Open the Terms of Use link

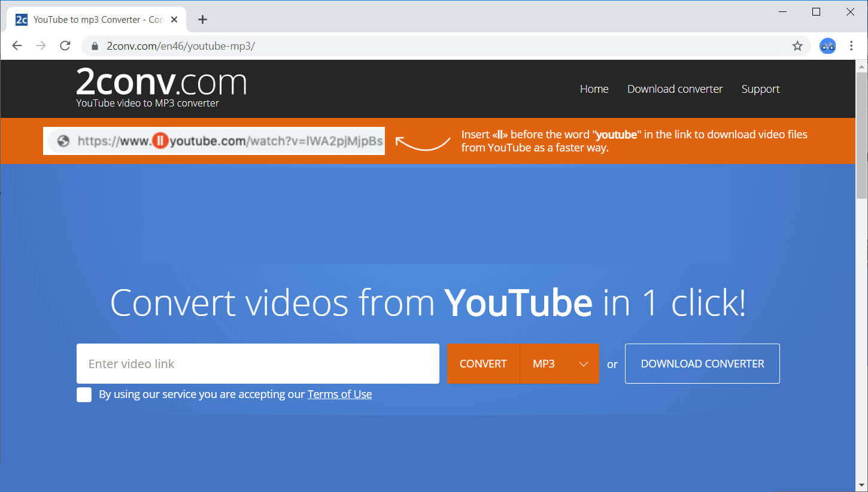pyautogui.click(x=339, y=394)
